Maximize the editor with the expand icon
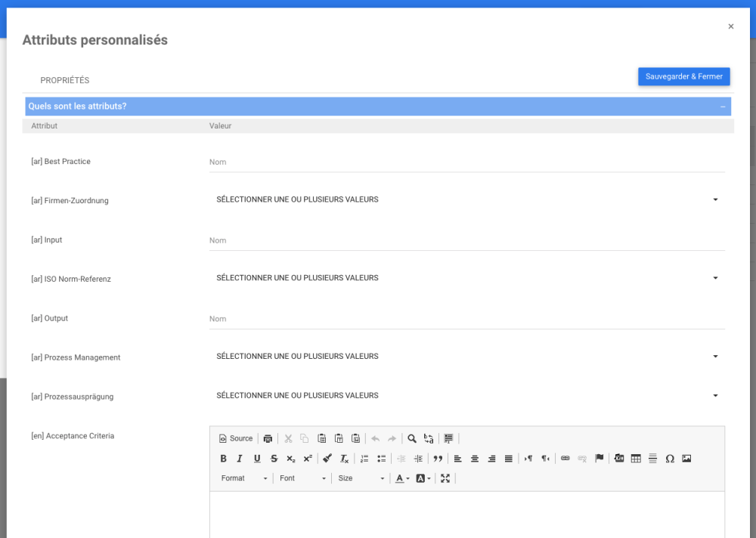The height and width of the screenshot is (538, 756). pyautogui.click(x=445, y=478)
